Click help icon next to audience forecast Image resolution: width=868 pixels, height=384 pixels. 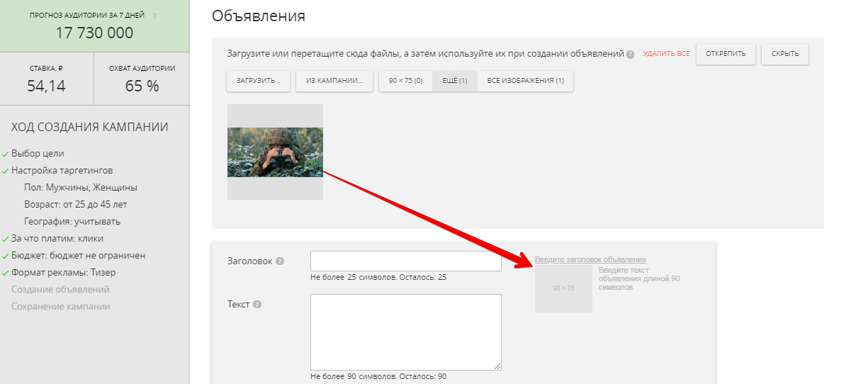tap(155, 15)
